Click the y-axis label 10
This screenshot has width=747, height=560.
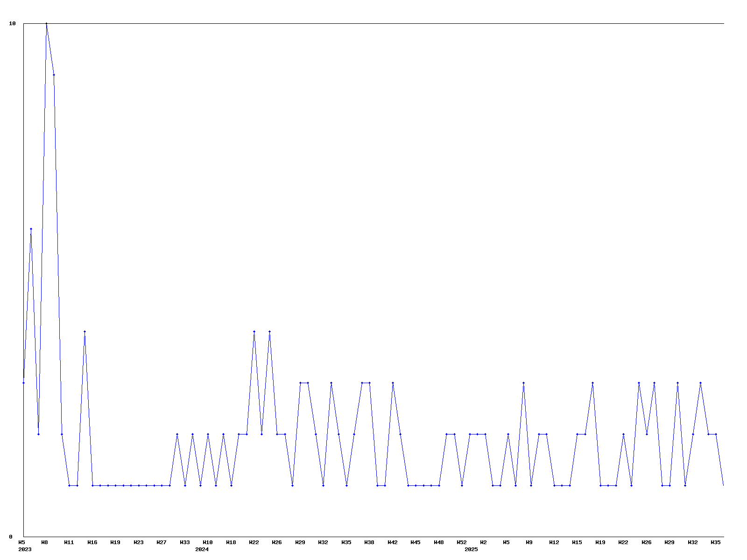coord(13,23)
